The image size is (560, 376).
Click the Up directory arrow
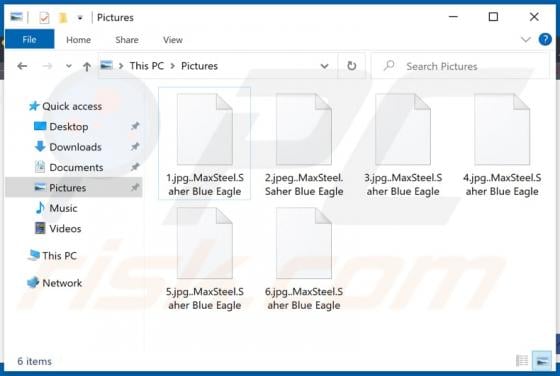(86, 66)
